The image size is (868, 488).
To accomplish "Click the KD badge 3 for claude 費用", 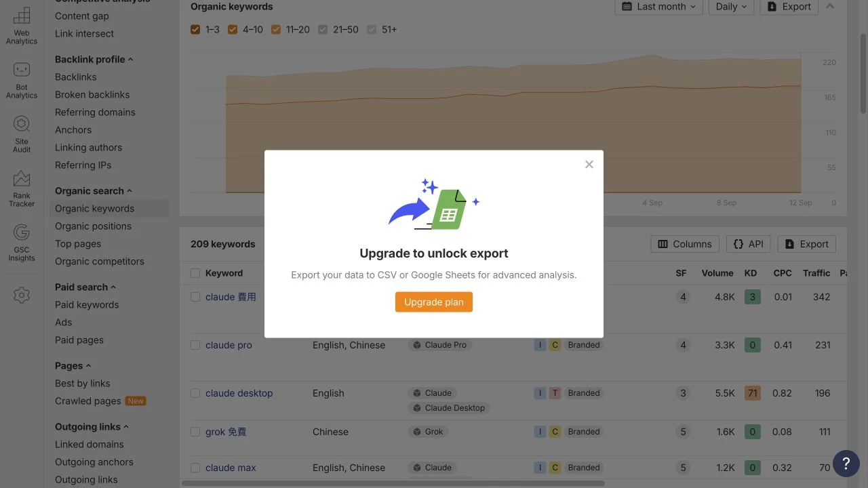I will click(x=752, y=297).
